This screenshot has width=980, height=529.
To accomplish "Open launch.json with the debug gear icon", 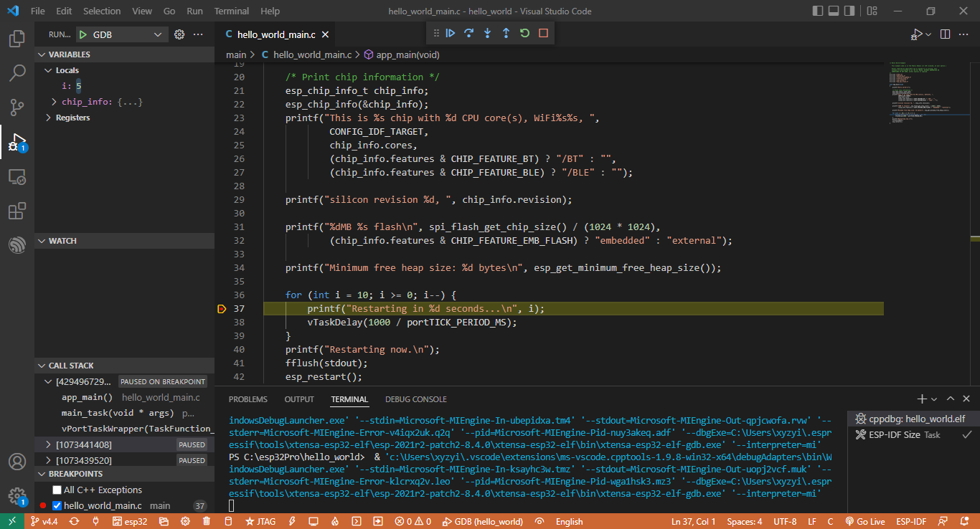I will coord(180,34).
